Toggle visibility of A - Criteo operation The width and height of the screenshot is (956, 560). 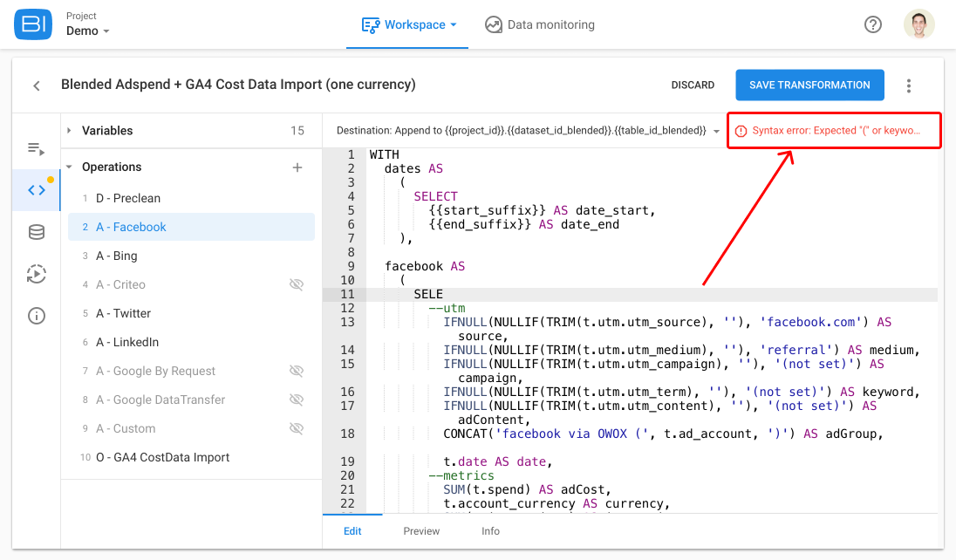click(297, 284)
